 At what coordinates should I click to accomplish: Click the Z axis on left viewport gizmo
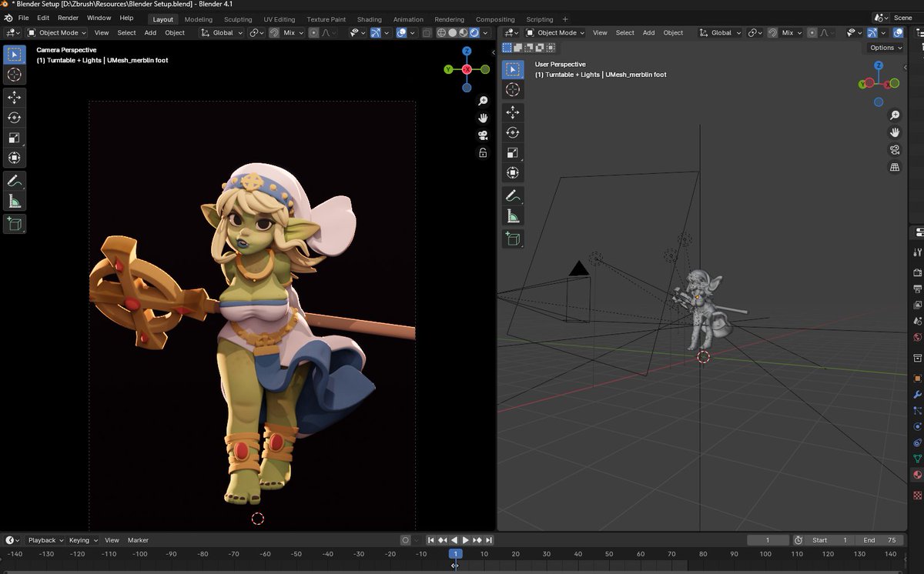click(x=467, y=51)
